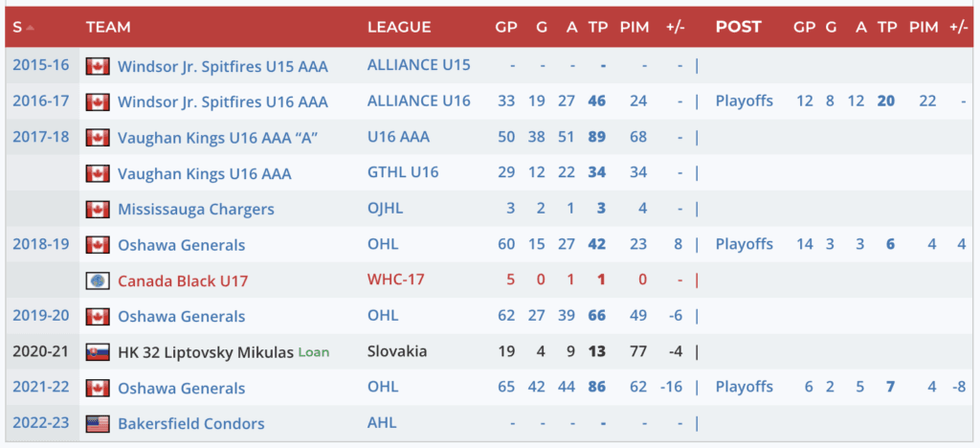Click the flag next to 2018-19 Oshawa Generals
This screenshot has width=980, height=448.
97,245
